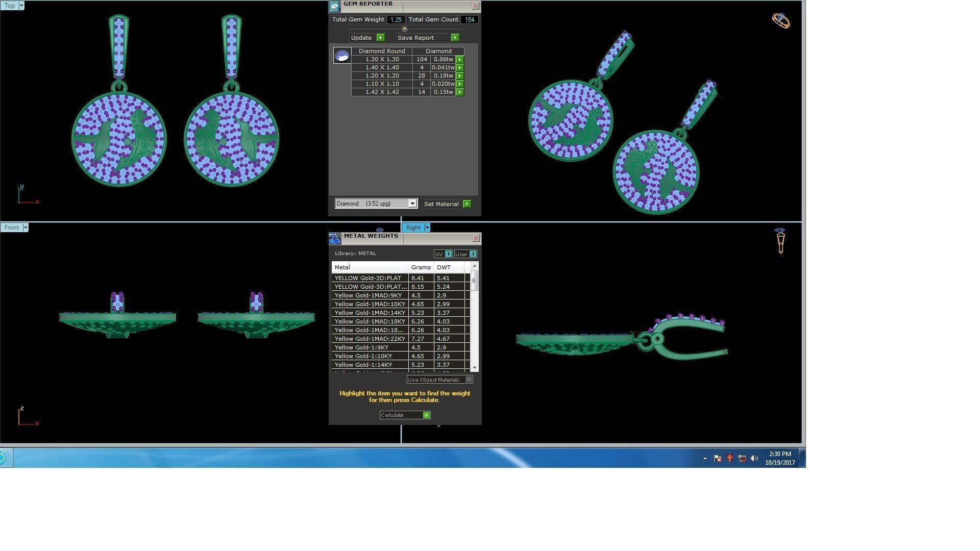Click volume speaker icon in system tray
Screen dimensions: 980x551
754,458
